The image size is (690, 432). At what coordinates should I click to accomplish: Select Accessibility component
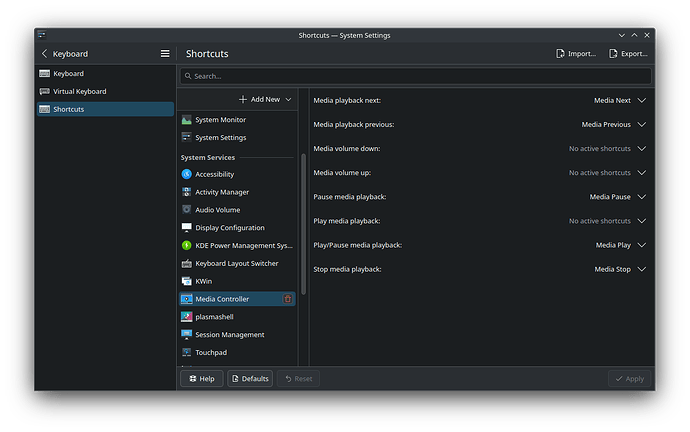[x=237, y=174]
